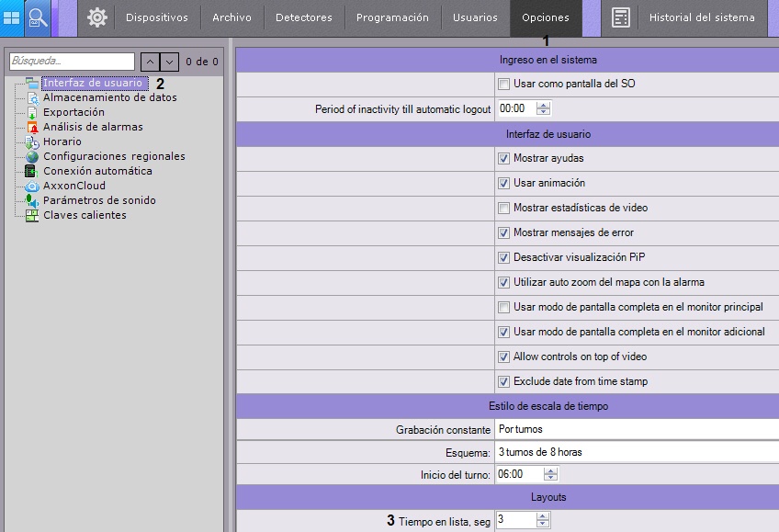Click the search magnifier icon in top bar
Image resolution: width=779 pixels, height=532 pixels.
(x=38, y=17)
